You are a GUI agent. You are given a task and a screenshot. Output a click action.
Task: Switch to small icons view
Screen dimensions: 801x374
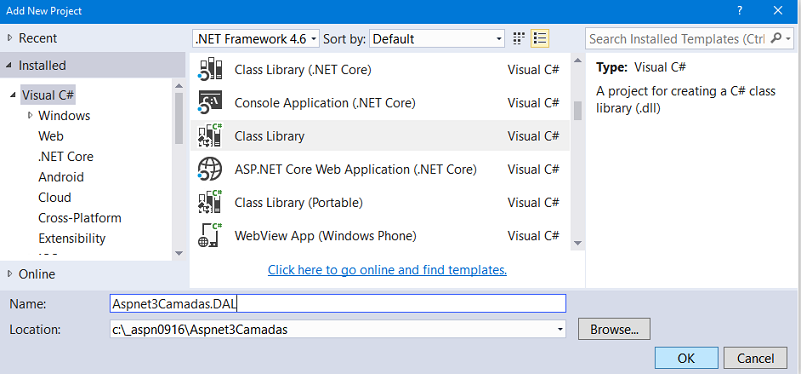coord(519,38)
